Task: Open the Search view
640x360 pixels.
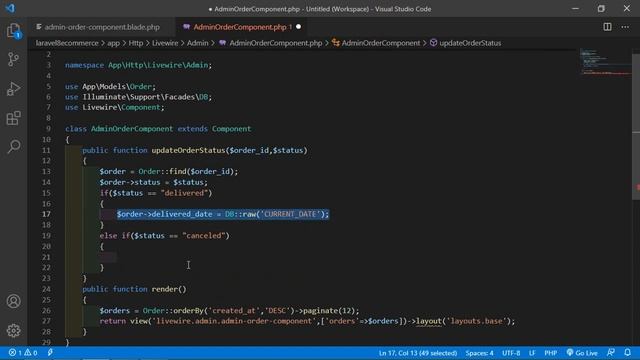Action: tap(13, 147)
